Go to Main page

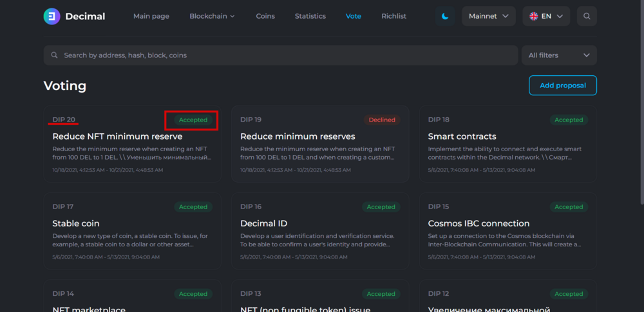coord(151,17)
